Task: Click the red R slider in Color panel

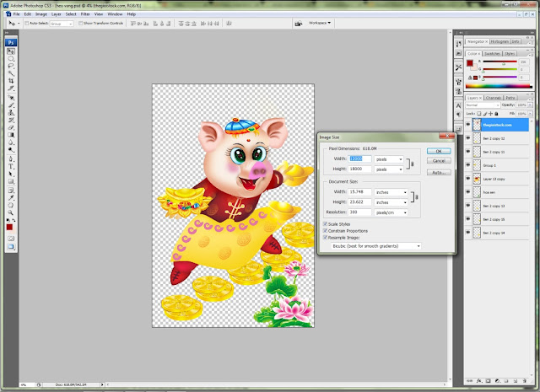Action: (x=499, y=62)
